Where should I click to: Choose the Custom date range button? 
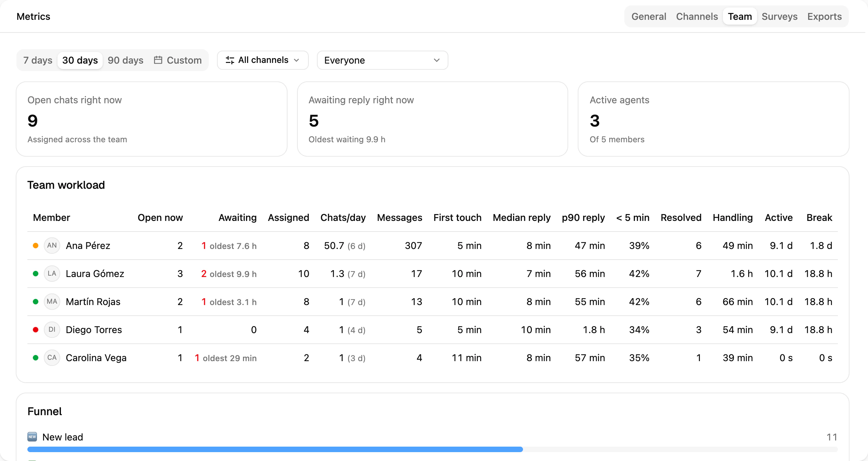click(178, 60)
